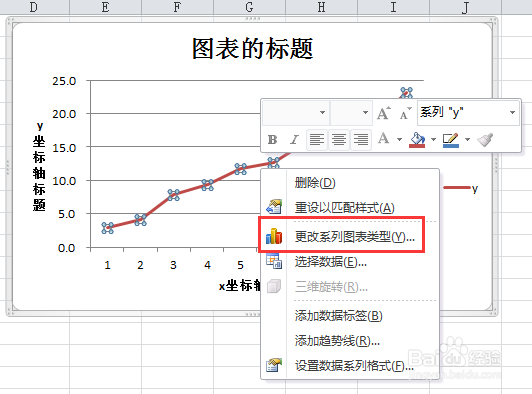
Task: Select the data point above category 1
Action: (x=108, y=228)
